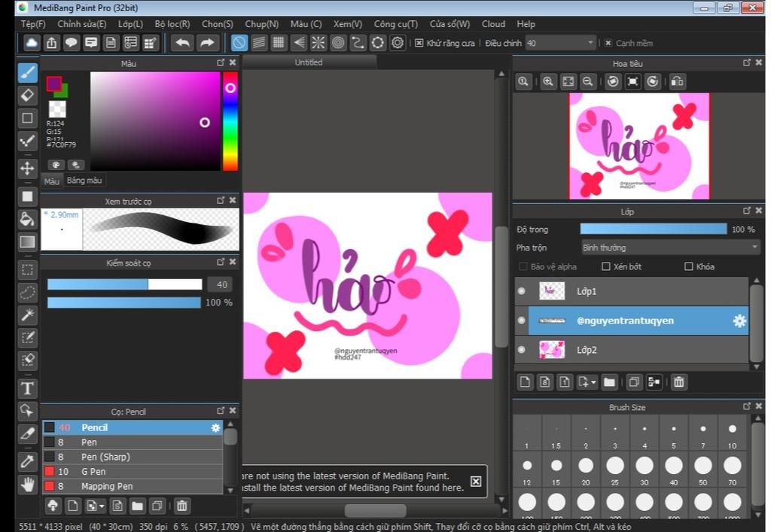771x532 pixels.
Task: Select the Text tool
Action: [x=28, y=388]
